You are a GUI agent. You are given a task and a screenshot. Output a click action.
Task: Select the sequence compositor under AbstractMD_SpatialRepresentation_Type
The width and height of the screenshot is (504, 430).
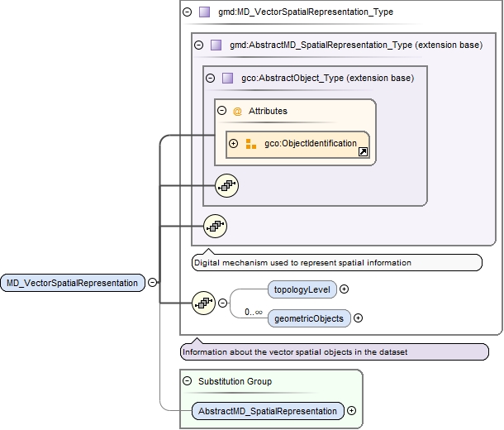tap(215, 224)
